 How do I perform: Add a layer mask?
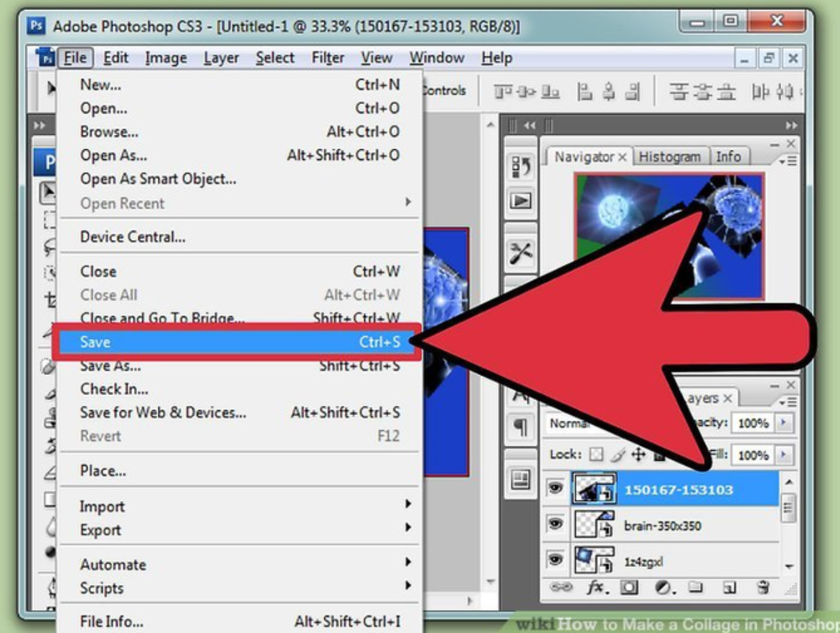click(x=629, y=588)
